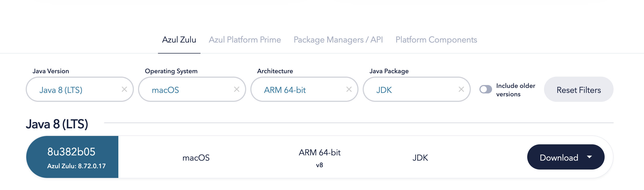Select the 8u382b05 version text
Screen dimensions: 644x190
71,152
